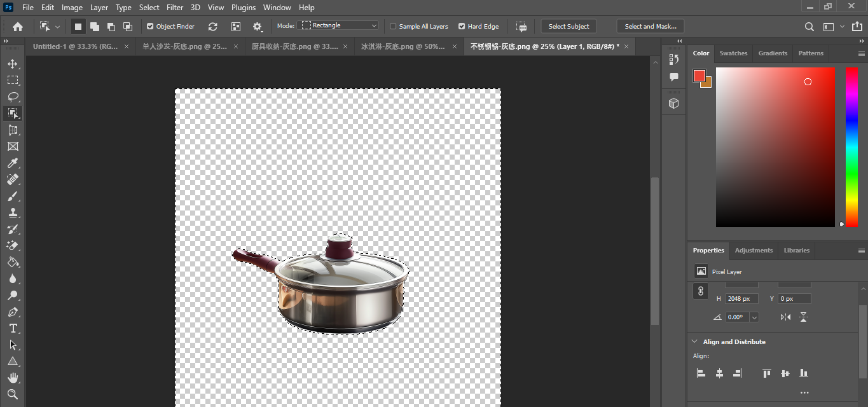Flip vertical in Properties panel

pyautogui.click(x=804, y=317)
